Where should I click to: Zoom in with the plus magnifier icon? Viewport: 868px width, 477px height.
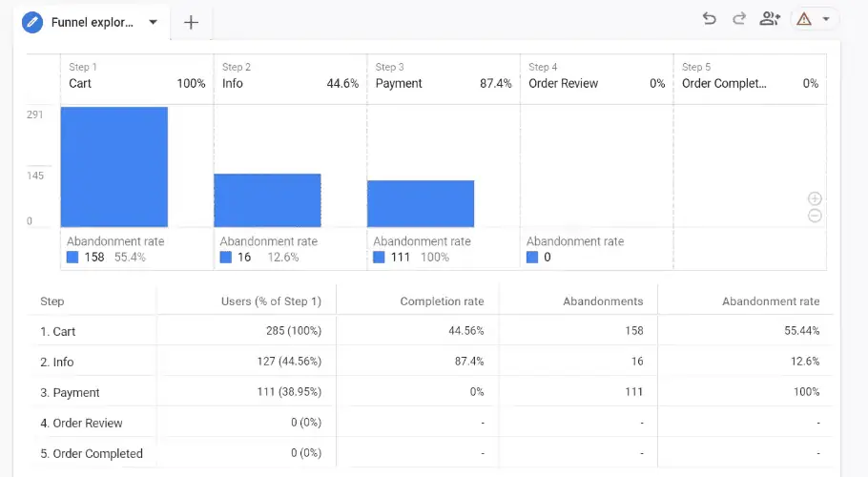[815, 198]
